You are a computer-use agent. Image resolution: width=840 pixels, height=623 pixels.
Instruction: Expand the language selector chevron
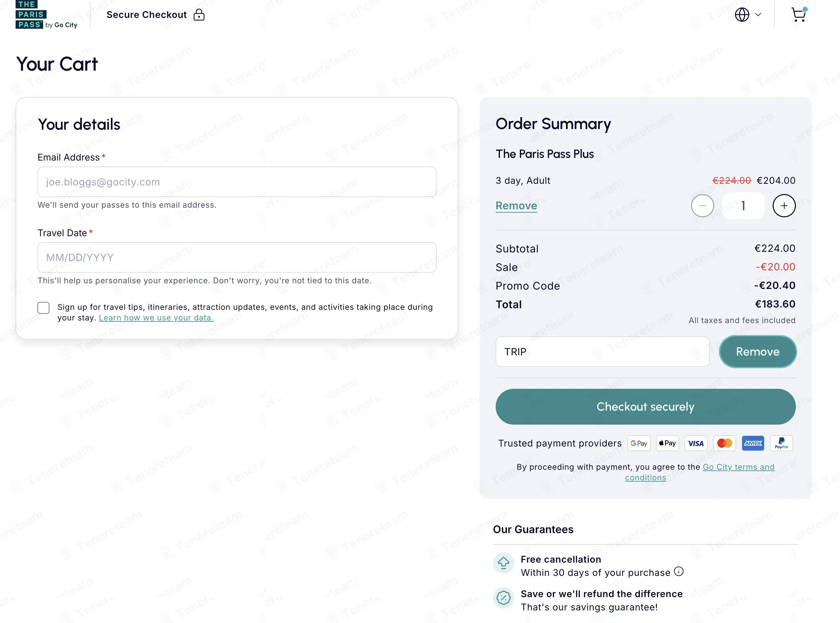758,15
